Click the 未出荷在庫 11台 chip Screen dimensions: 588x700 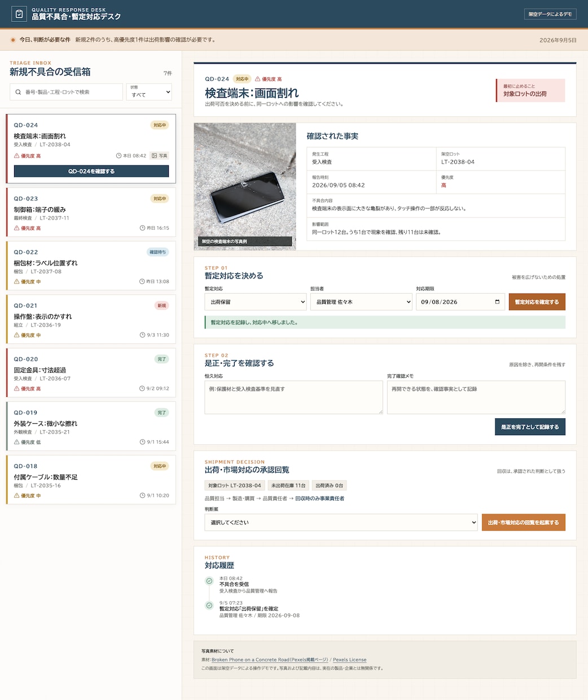(288, 485)
